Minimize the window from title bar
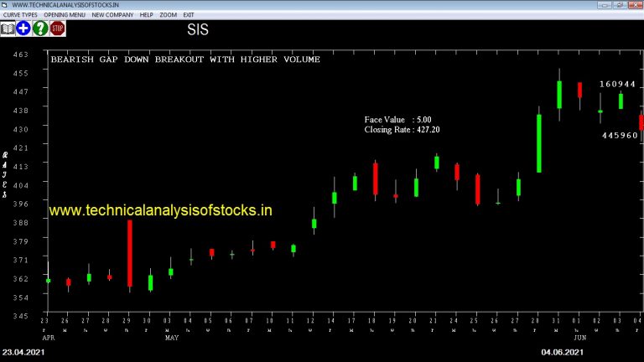The image size is (644, 362). [x=604, y=5]
